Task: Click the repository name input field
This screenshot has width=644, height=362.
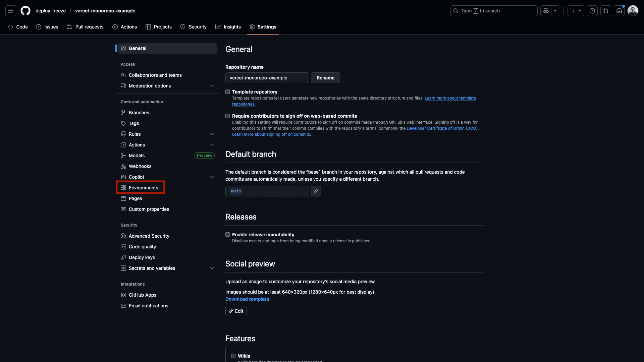Action: [x=267, y=77]
